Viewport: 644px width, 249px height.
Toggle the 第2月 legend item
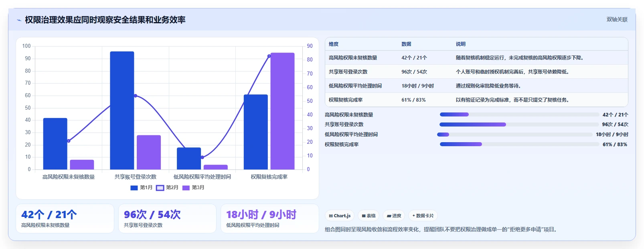167,188
